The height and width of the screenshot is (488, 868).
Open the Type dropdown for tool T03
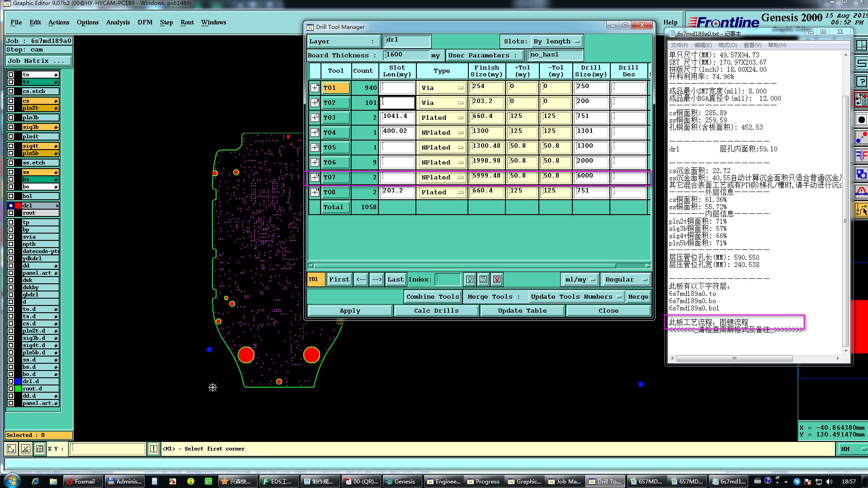[x=442, y=118]
